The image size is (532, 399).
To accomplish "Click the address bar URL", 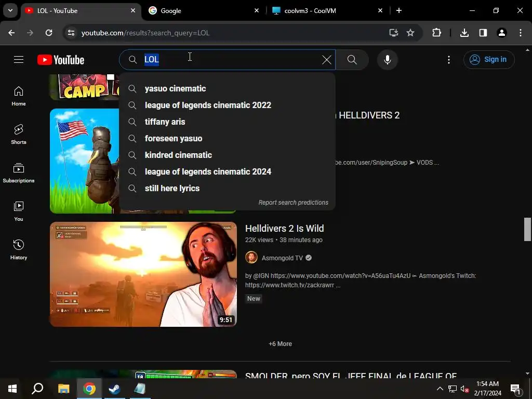I will [x=145, y=33].
